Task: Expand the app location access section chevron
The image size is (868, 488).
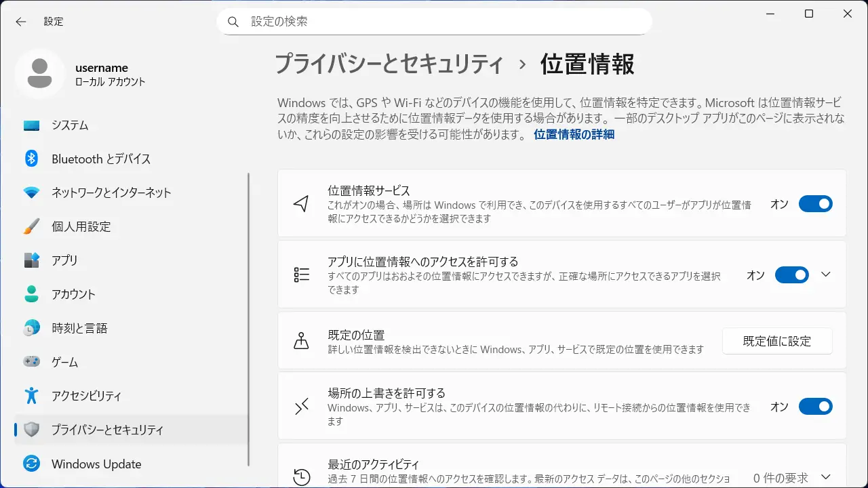Action: [x=825, y=274]
